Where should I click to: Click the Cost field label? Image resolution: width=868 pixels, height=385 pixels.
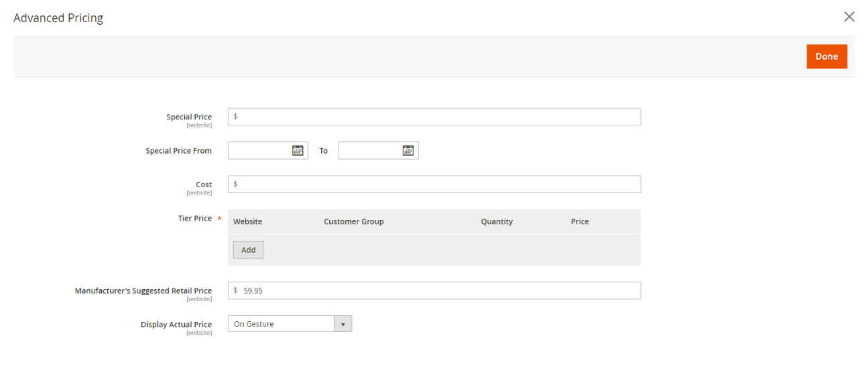(x=204, y=184)
